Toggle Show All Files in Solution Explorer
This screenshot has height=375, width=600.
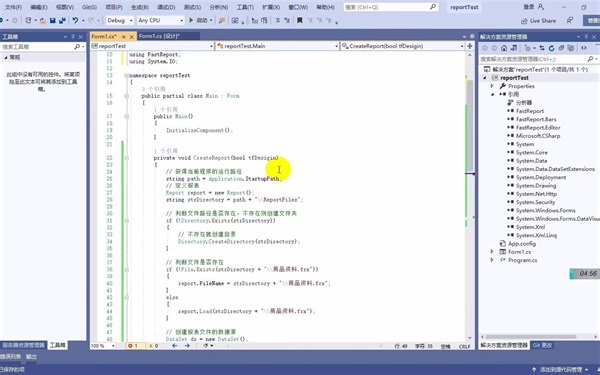[x=571, y=48]
